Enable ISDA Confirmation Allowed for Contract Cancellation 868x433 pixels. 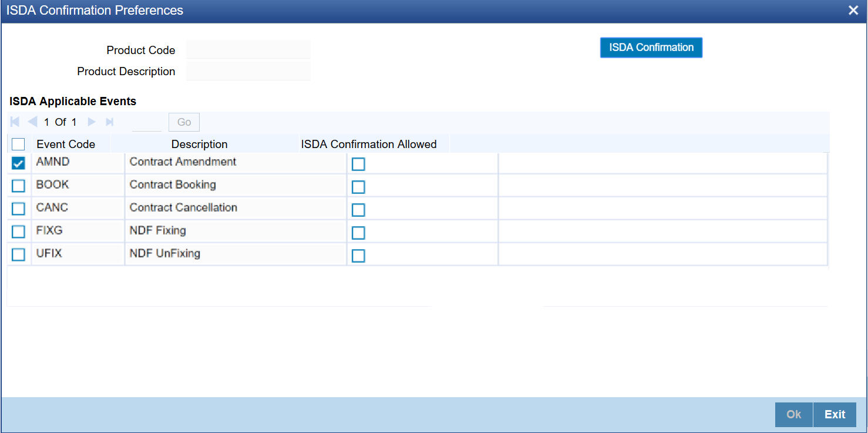point(358,210)
